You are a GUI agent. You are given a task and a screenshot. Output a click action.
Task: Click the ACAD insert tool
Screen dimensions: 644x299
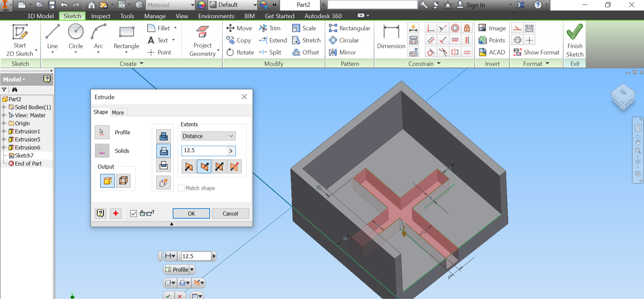point(492,52)
